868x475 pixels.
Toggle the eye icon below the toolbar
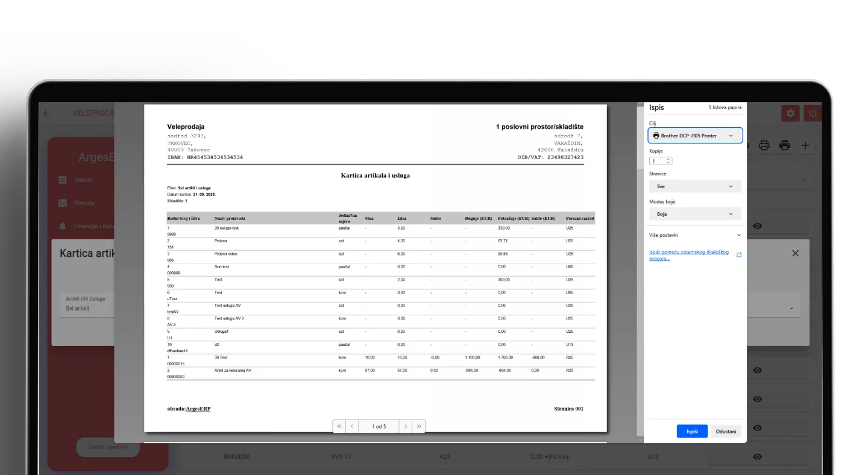pyautogui.click(x=758, y=226)
